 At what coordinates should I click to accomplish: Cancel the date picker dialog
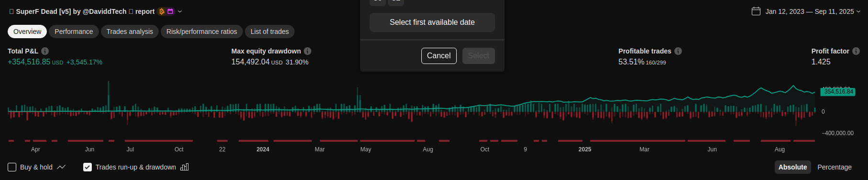[x=439, y=56]
